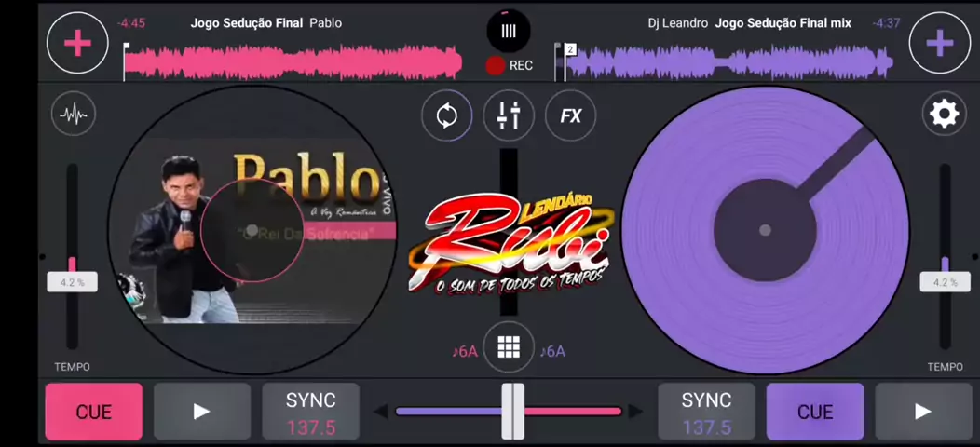
Task: Open the settings gear
Action: tap(944, 115)
